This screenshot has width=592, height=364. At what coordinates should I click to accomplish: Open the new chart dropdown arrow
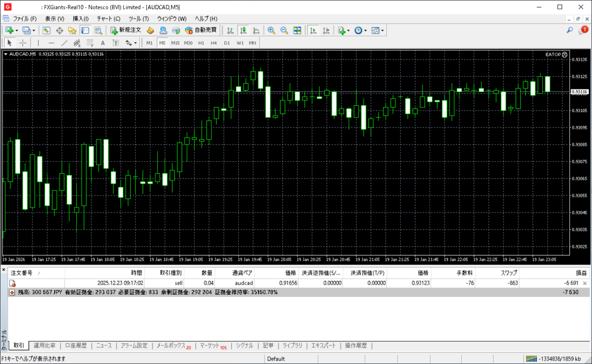point(17,30)
